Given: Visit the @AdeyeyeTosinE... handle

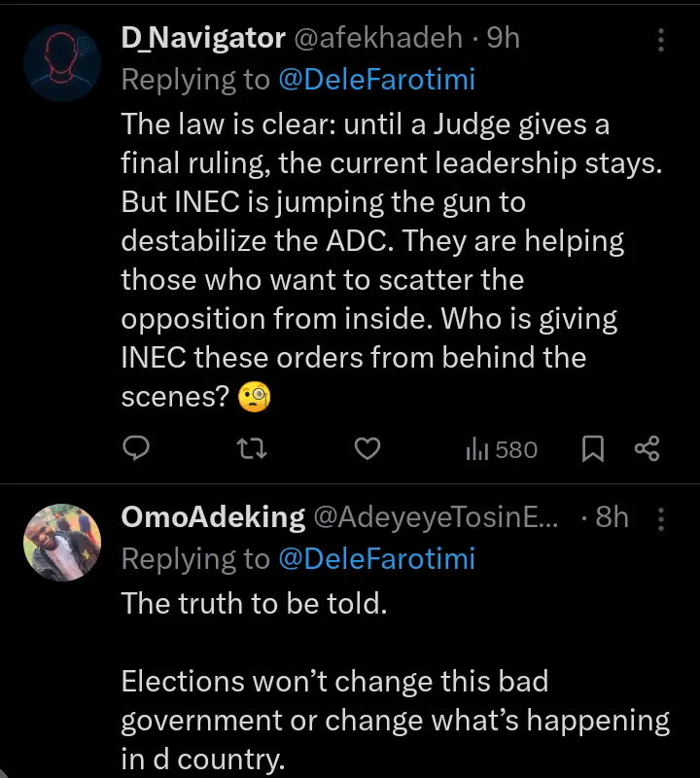Looking at the screenshot, I should (436, 517).
